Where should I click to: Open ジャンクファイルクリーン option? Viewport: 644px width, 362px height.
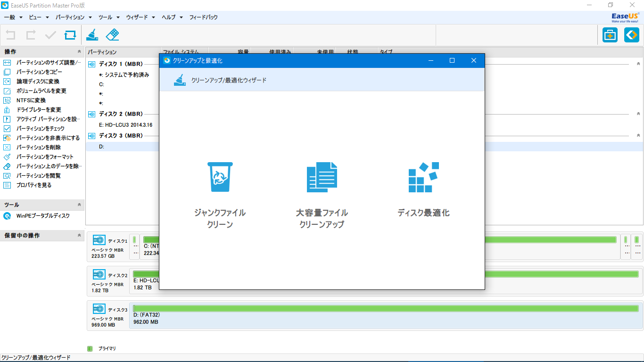click(220, 196)
